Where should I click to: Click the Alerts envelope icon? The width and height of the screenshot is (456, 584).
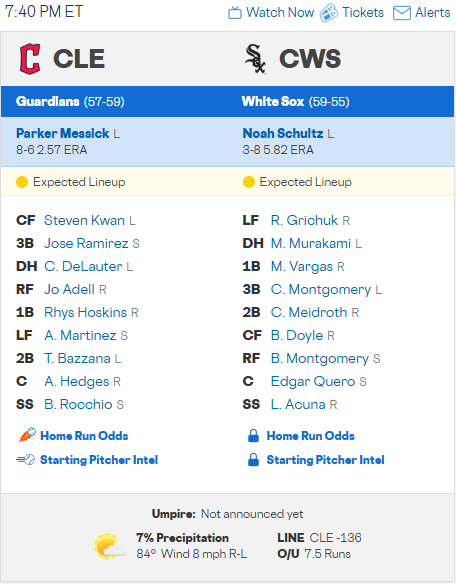pyautogui.click(x=402, y=13)
